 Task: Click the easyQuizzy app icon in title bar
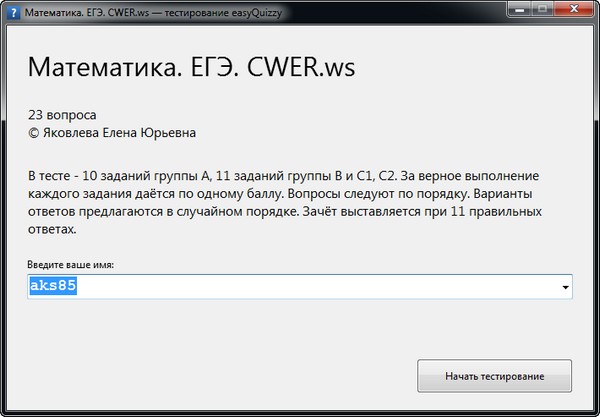click(x=12, y=11)
